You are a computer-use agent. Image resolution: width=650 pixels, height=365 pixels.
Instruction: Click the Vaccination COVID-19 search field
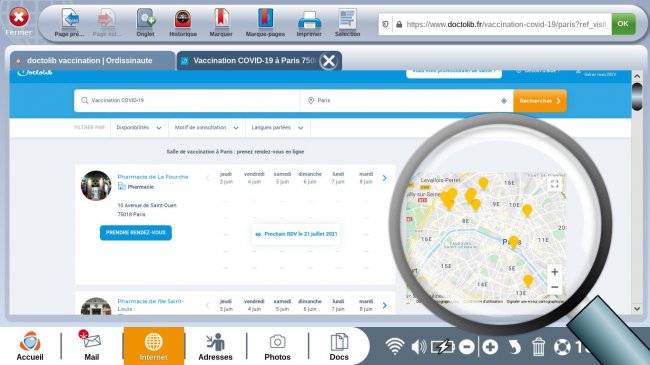pyautogui.click(x=187, y=100)
